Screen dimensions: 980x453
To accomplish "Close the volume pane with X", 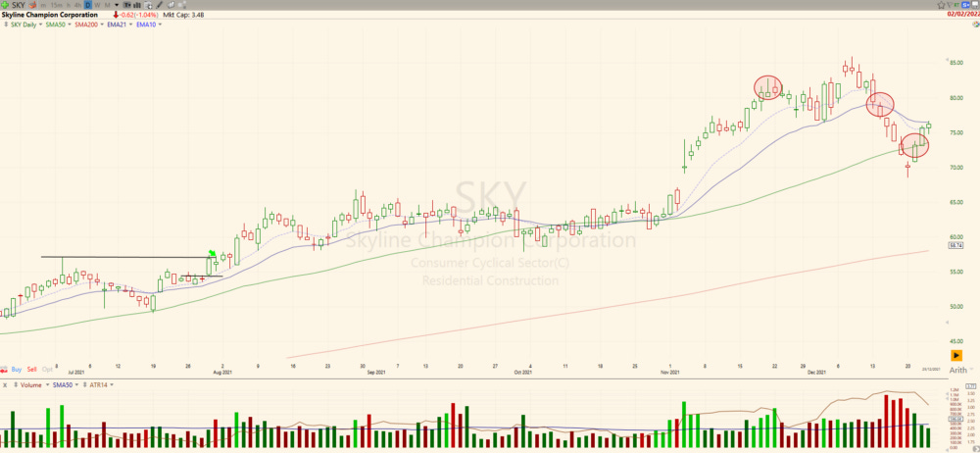I will point(5,385).
